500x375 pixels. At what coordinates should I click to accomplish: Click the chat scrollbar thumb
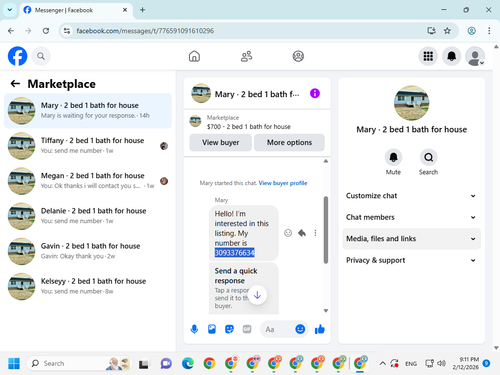326,230
